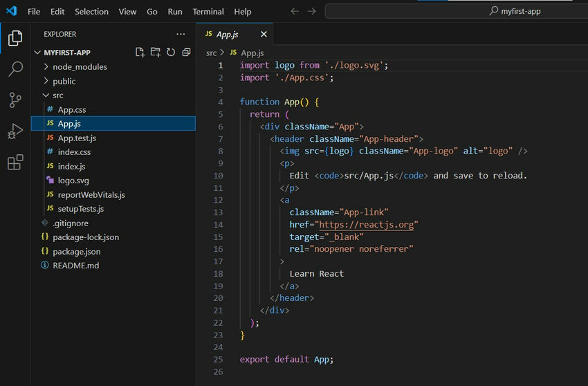Collapse the src folder

click(x=57, y=95)
